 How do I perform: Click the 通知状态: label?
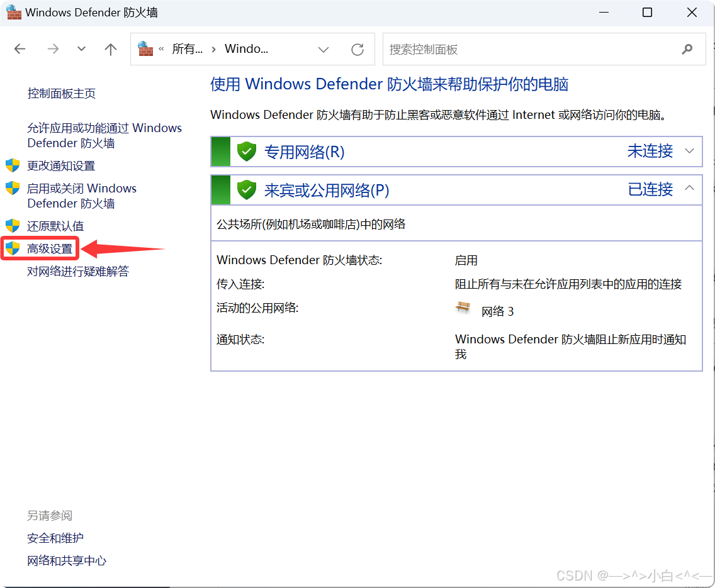pyautogui.click(x=240, y=340)
